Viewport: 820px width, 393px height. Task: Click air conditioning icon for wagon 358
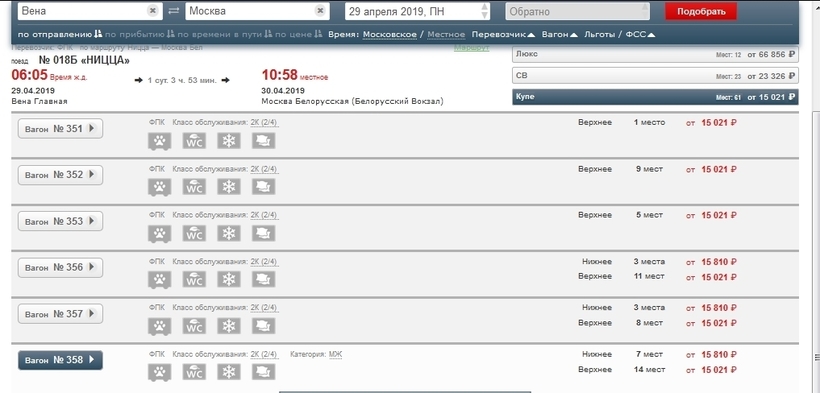[229, 372]
